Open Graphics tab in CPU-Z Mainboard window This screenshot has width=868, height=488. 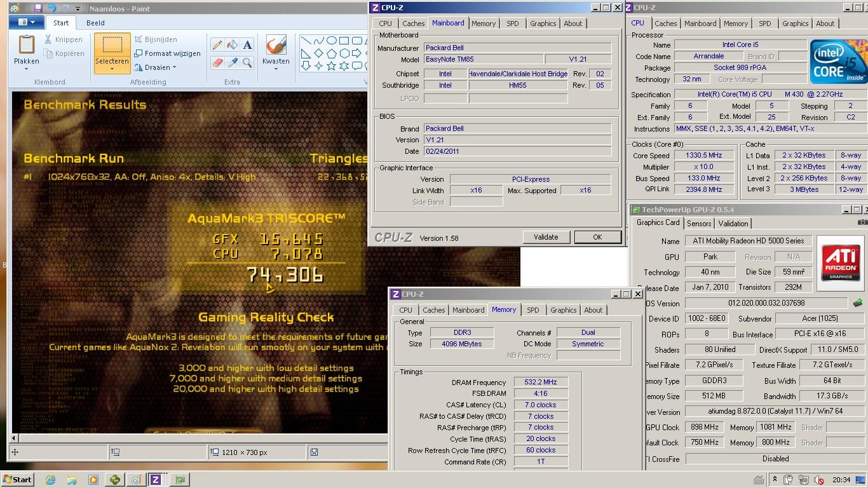tap(543, 24)
